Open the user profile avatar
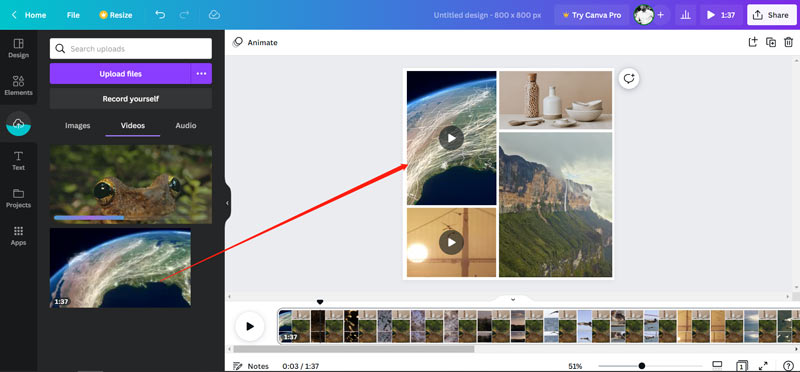This screenshot has height=372, width=800. click(643, 15)
